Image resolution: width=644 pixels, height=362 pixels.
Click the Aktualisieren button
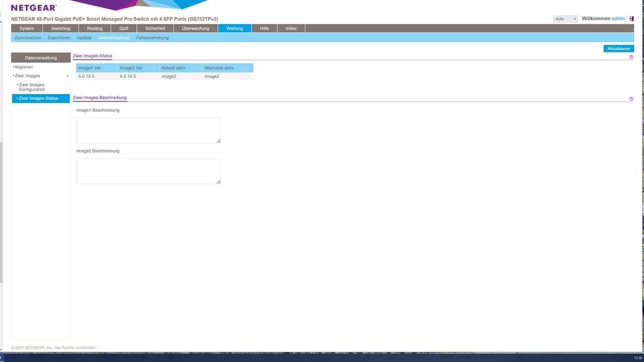point(618,49)
